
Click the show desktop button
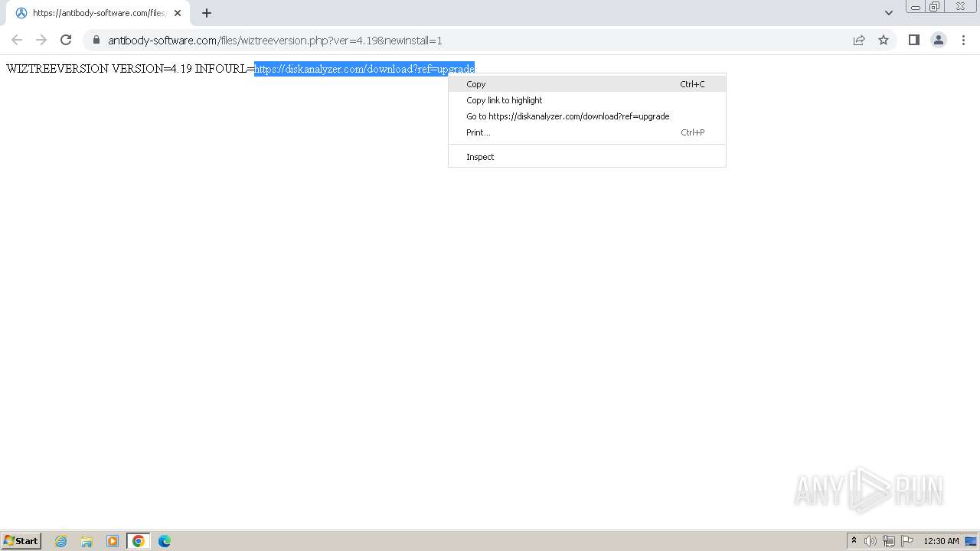tap(972, 541)
